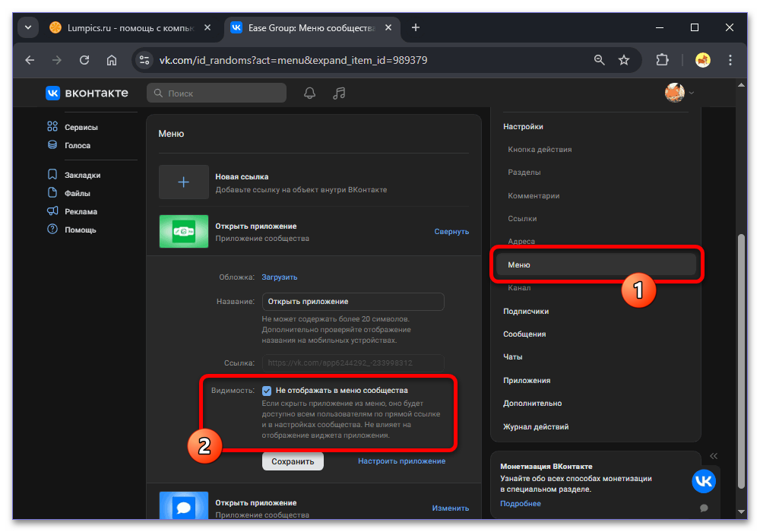The height and width of the screenshot is (532, 760).
Task: Open site information icon in address bar
Action: coord(144,60)
